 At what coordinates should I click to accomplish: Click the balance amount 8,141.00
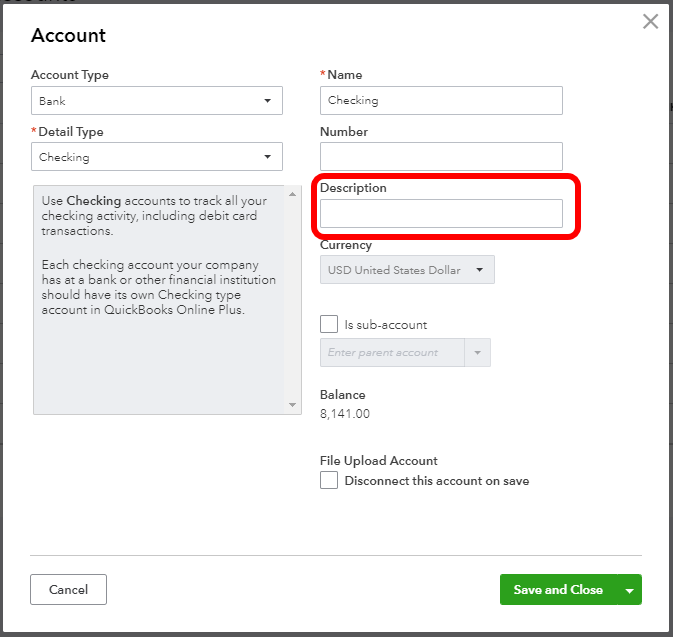345,414
